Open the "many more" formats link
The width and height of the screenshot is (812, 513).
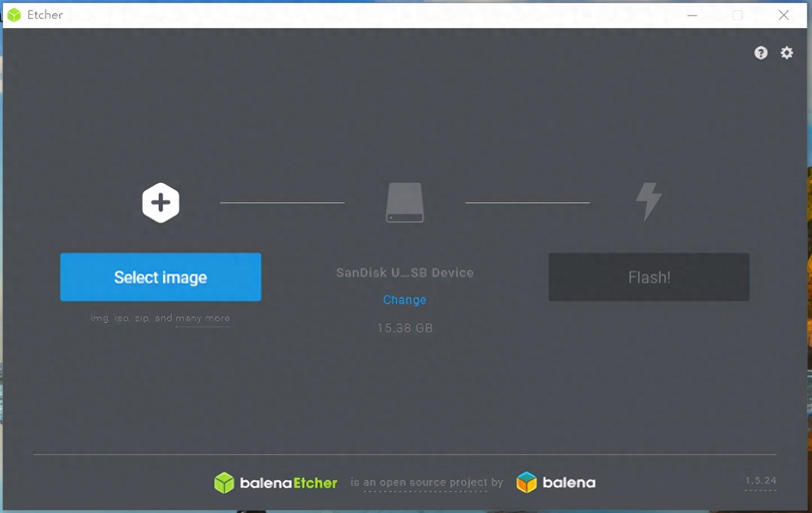click(x=202, y=319)
